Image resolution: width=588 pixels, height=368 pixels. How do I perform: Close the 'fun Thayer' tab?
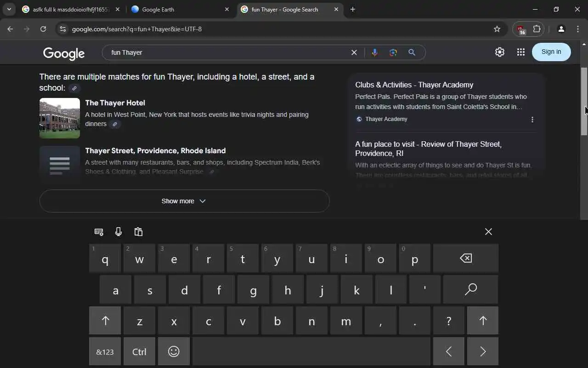point(336,9)
